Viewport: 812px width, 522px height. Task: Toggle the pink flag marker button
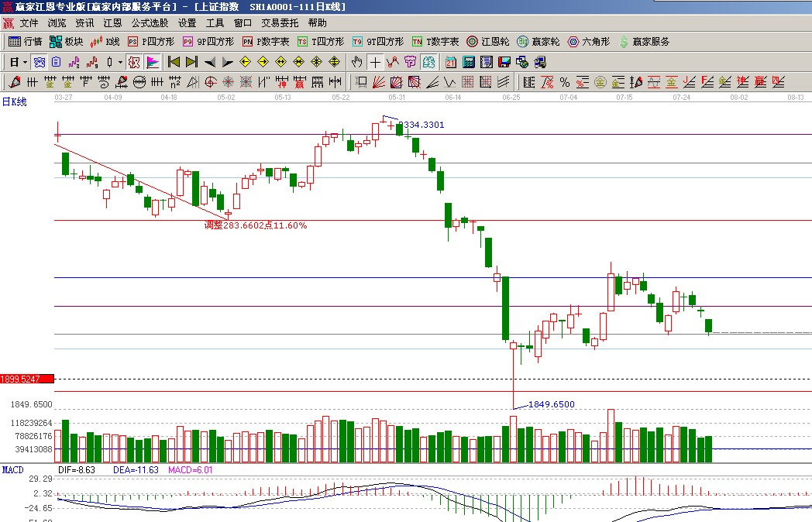tap(153, 62)
